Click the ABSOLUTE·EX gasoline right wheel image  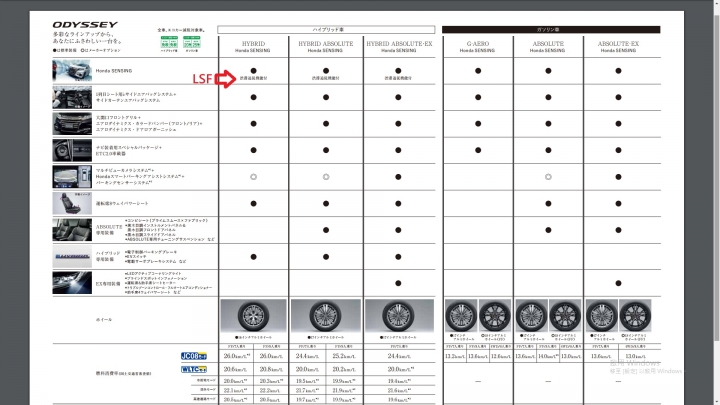tap(635, 315)
